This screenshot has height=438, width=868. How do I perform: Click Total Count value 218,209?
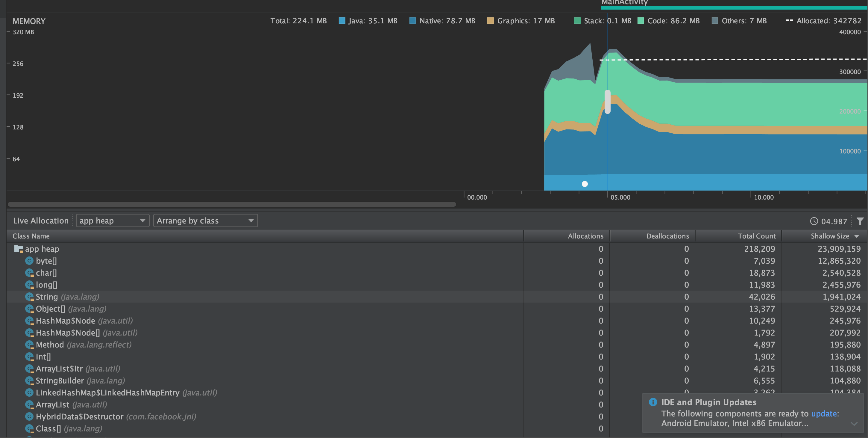(760, 249)
